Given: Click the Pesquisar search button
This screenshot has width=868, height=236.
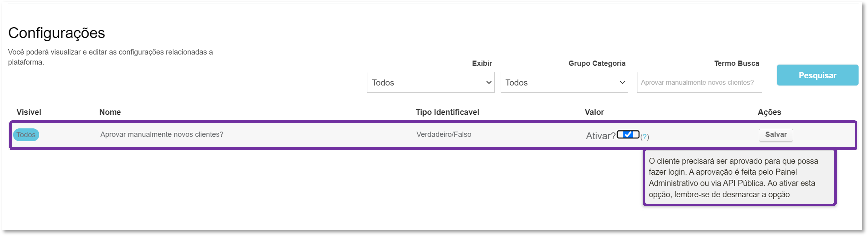Looking at the screenshot, I should tap(817, 75).
